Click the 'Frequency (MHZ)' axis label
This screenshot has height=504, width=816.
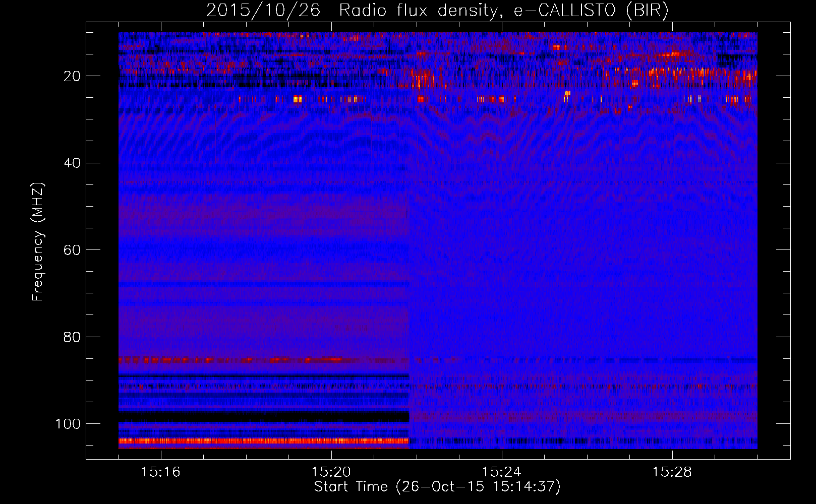[x=38, y=242]
